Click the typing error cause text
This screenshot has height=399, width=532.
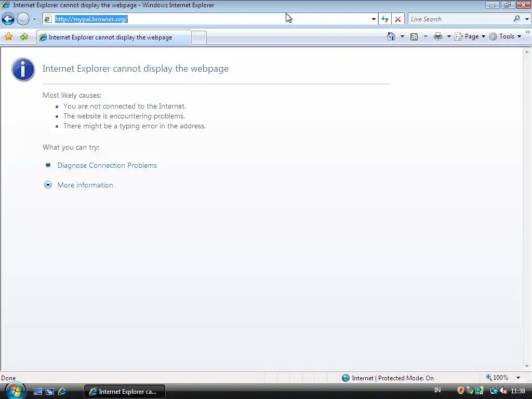[x=135, y=126]
